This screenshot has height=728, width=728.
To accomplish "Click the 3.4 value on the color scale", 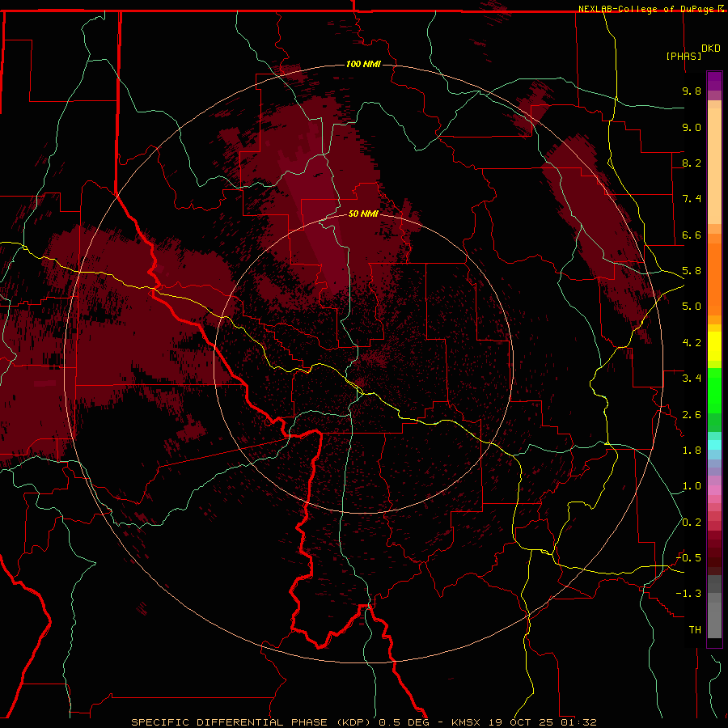I will [x=692, y=379].
